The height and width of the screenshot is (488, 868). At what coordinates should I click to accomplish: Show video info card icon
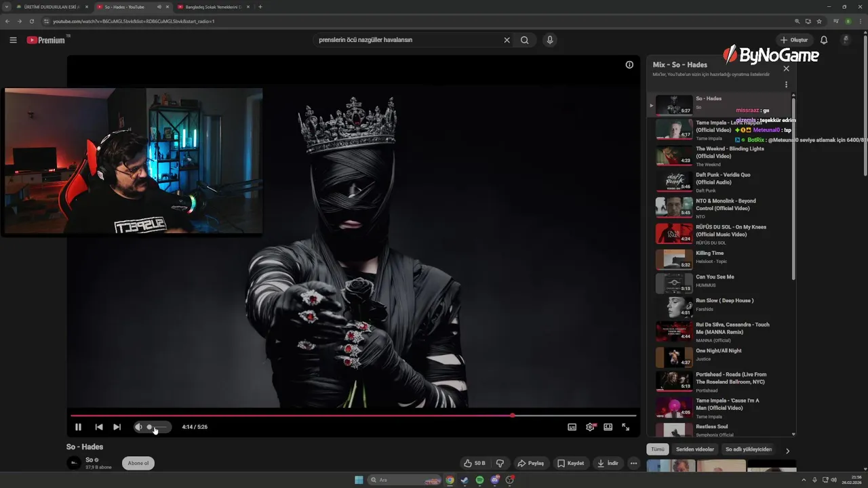(629, 65)
